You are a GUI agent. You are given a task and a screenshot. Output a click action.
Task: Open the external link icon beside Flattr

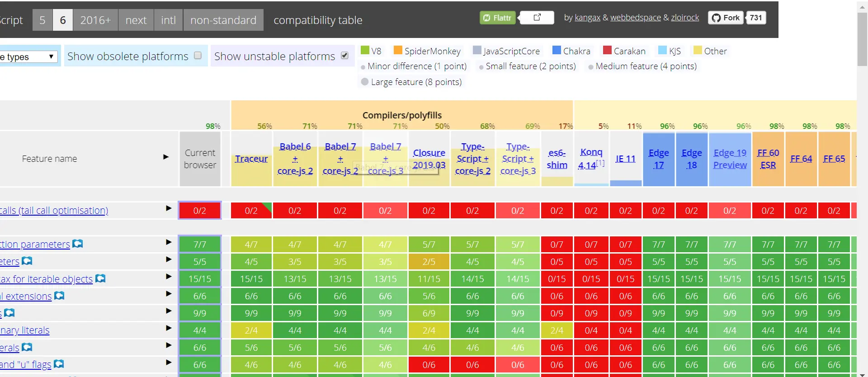(537, 18)
